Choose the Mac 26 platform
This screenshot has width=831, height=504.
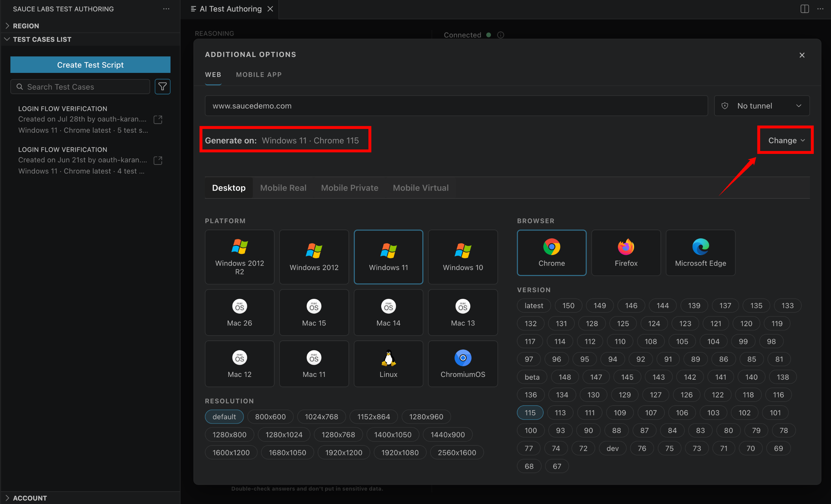click(x=239, y=312)
